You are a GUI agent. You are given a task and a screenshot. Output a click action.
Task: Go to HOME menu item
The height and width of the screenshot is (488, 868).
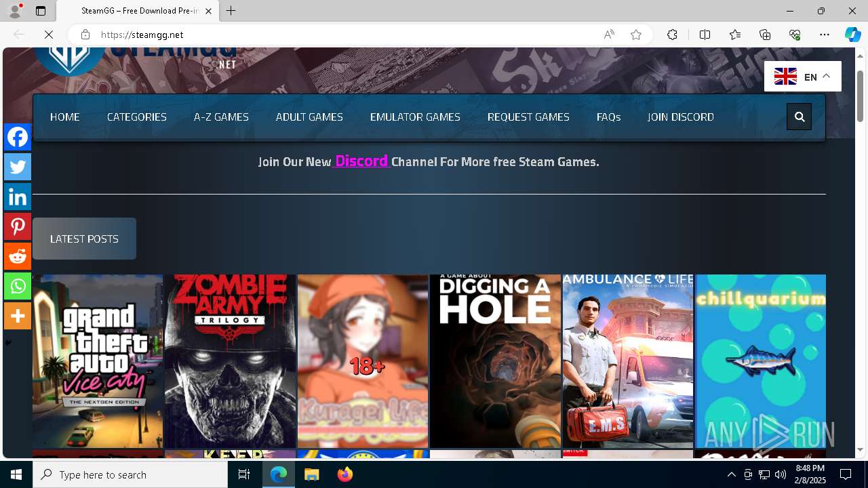(x=65, y=117)
